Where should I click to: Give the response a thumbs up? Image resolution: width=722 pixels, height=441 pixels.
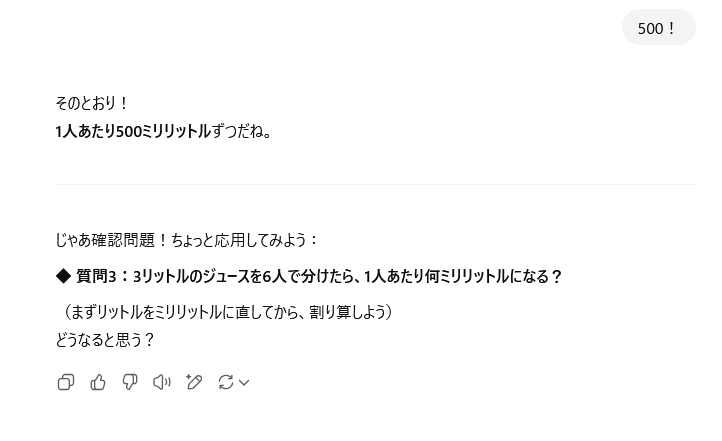coord(98,382)
